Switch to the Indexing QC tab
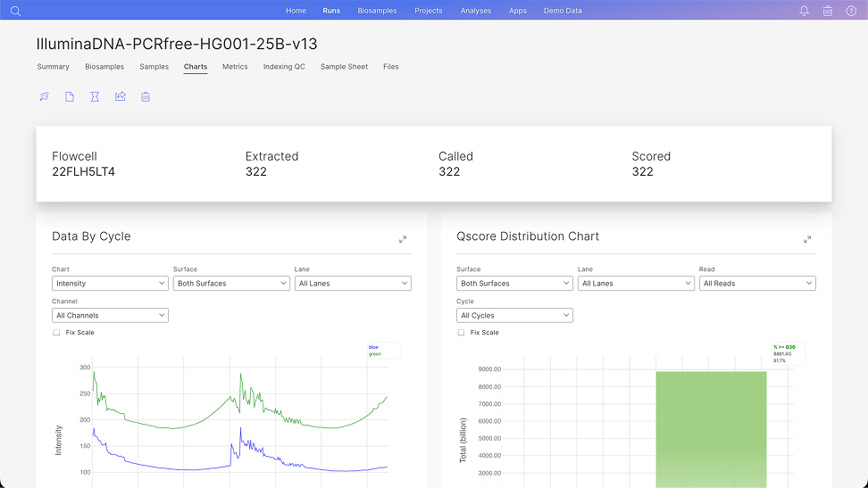Screen dimensions: 868x488 (284, 66)
